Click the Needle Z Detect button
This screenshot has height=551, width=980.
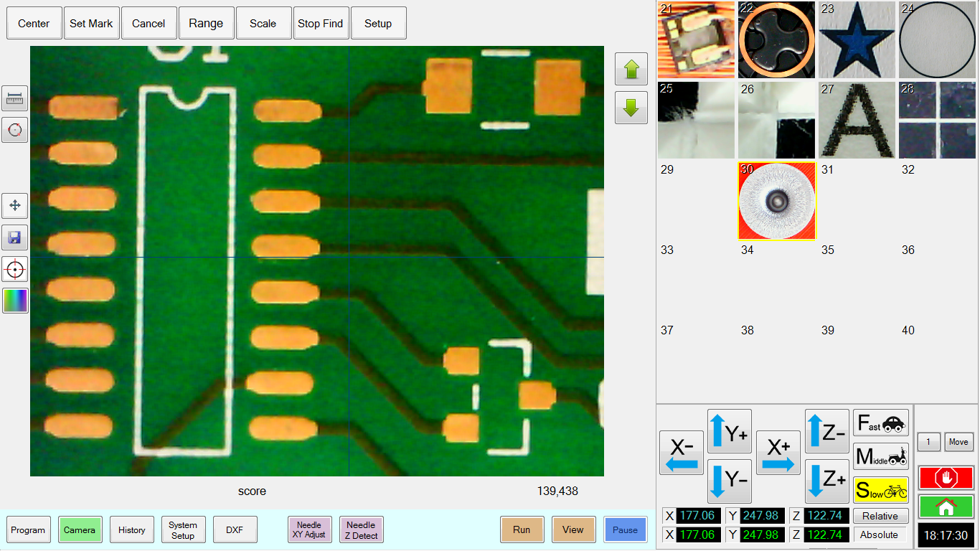coord(361,530)
